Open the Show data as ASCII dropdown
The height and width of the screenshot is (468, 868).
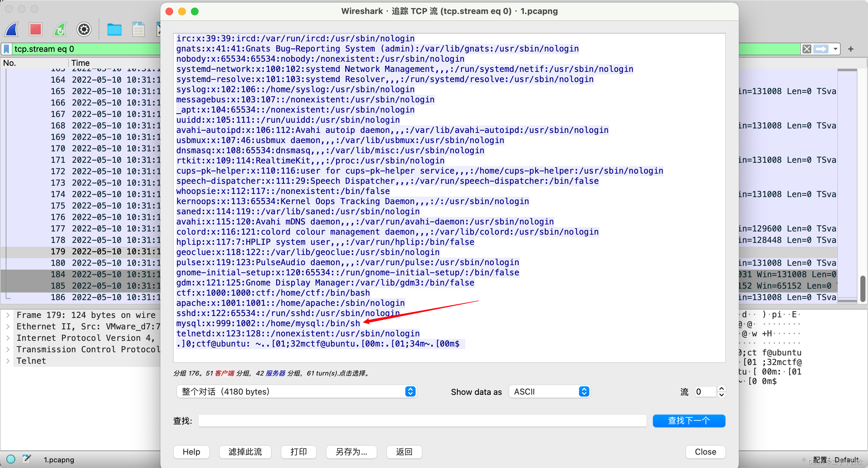coord(549,392)
